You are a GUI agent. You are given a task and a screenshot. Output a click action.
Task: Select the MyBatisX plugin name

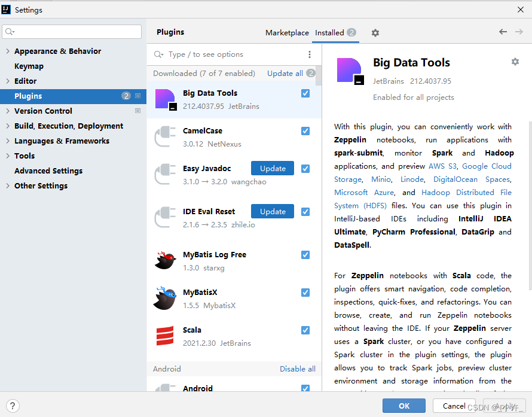point(200,293)
